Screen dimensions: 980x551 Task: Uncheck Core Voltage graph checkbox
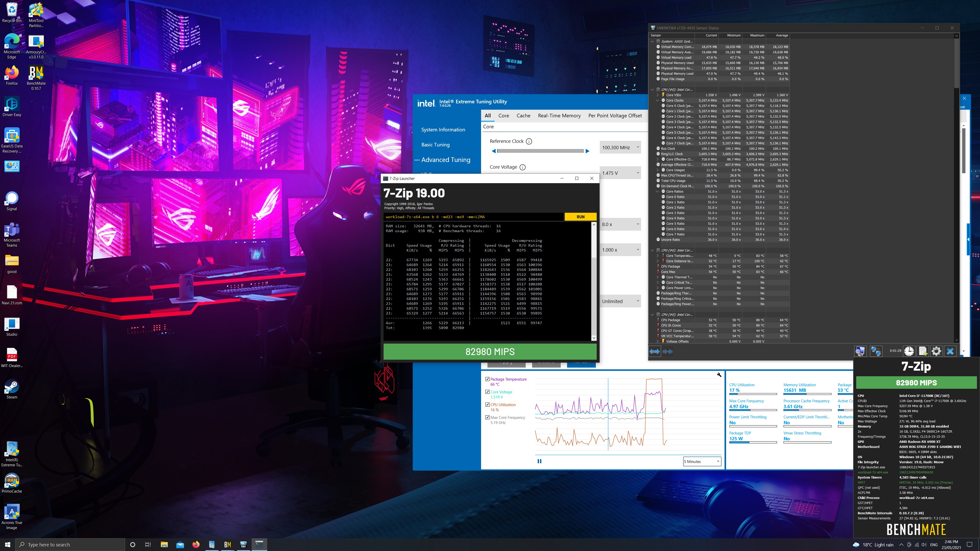click(488, 392)
